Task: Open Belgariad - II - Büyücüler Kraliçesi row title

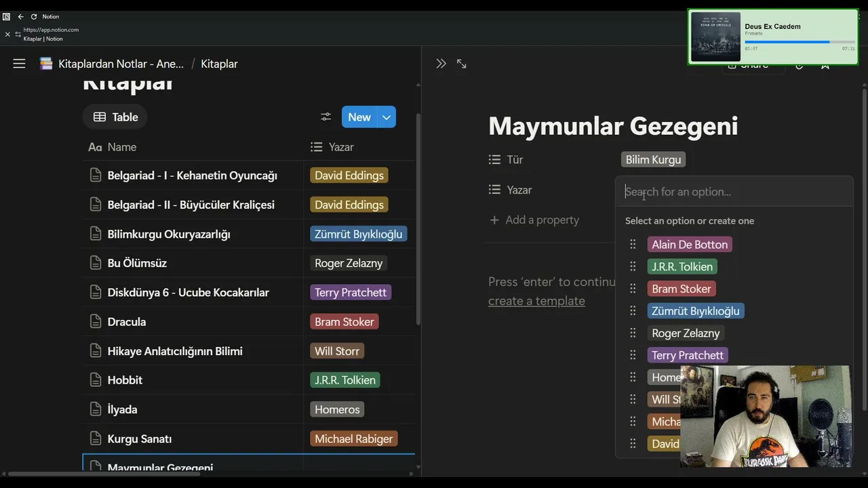Action: pos(191,205)
